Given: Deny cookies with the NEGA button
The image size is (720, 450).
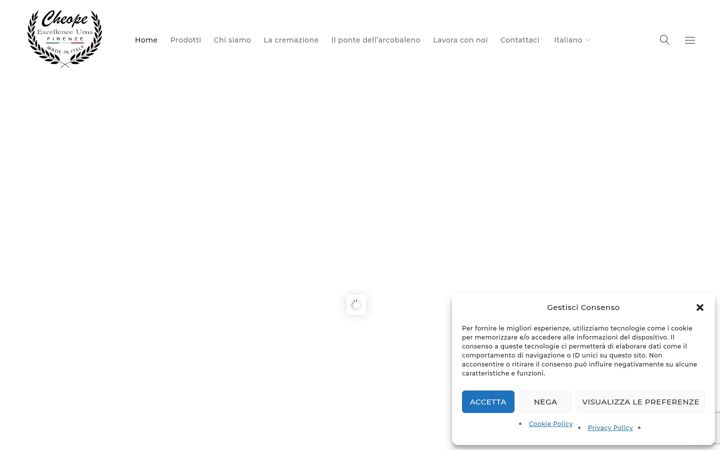Looking at the screenshot, I should [545, 402].
